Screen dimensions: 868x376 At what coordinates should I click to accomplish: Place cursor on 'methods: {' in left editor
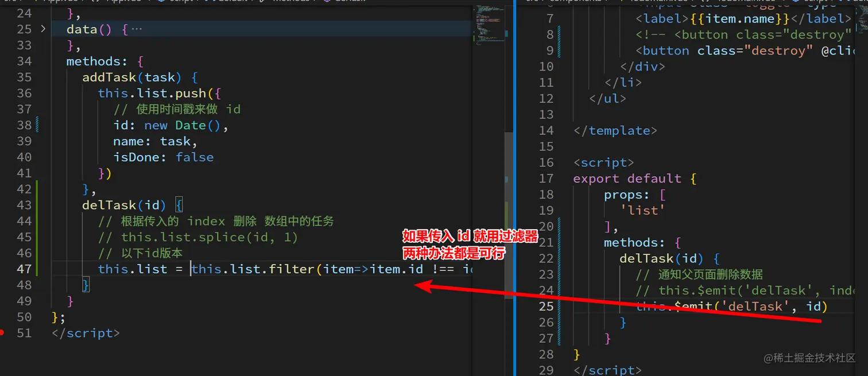tap(104, 61)
